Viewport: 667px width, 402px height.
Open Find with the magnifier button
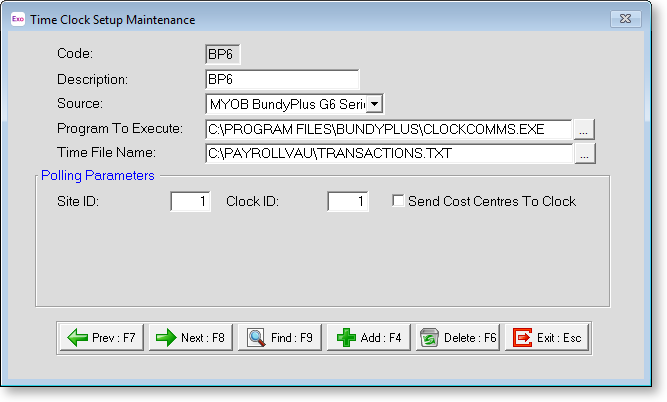tap(280, 338)
